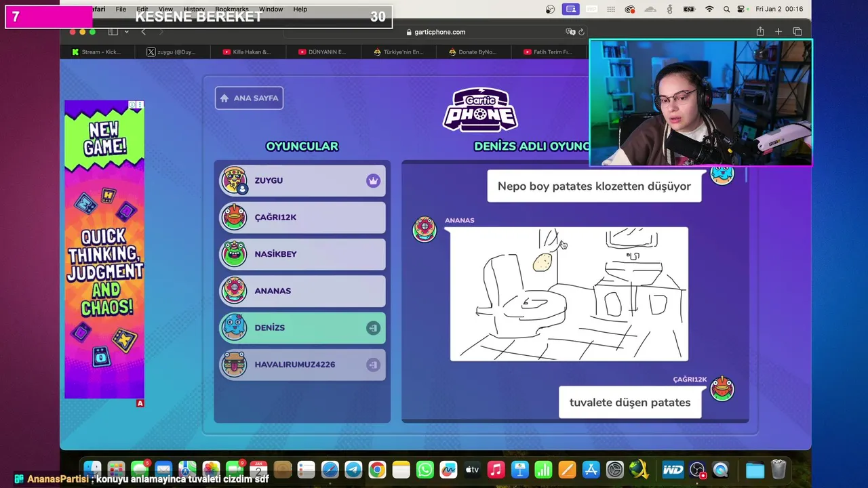Screen dimensions: 868x488
Task: Open the Help menu
Action: pyautogui.click(x=300, y=9)
